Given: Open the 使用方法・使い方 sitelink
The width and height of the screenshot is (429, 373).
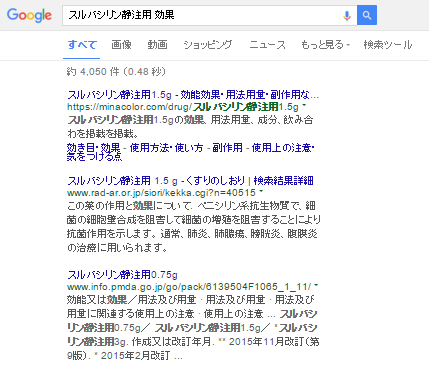Looking at the screenshot, I should coord(166,148).
